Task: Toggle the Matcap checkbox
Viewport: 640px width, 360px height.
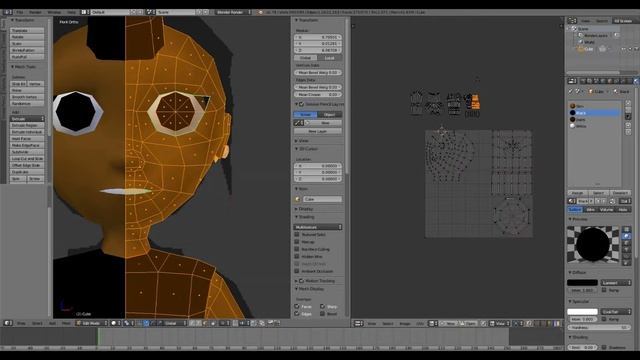Action: [297, 242]
